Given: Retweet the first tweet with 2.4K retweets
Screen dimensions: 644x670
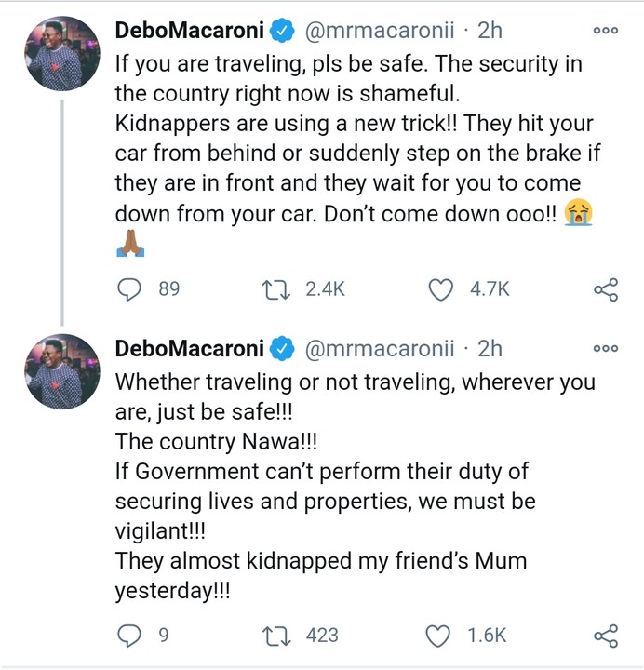Looking at the screenshot, I should pyautogui.click(x=276, y=289).
